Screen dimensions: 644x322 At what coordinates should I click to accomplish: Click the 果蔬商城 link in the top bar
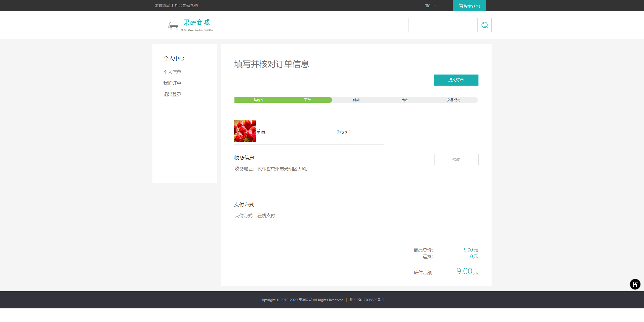(162, 6)
